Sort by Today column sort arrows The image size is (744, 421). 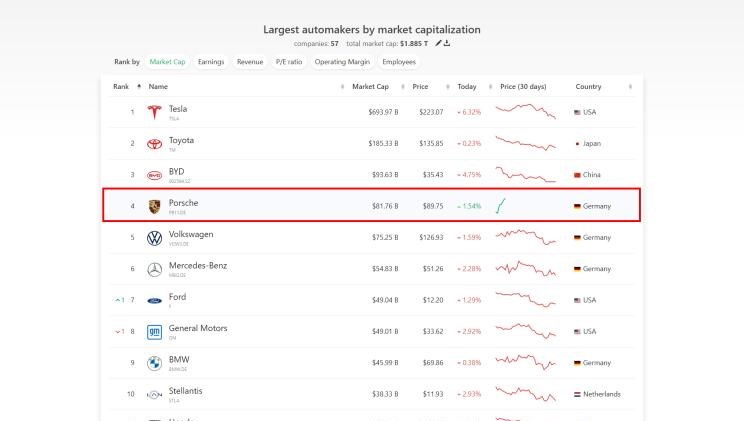click(491, 86)
